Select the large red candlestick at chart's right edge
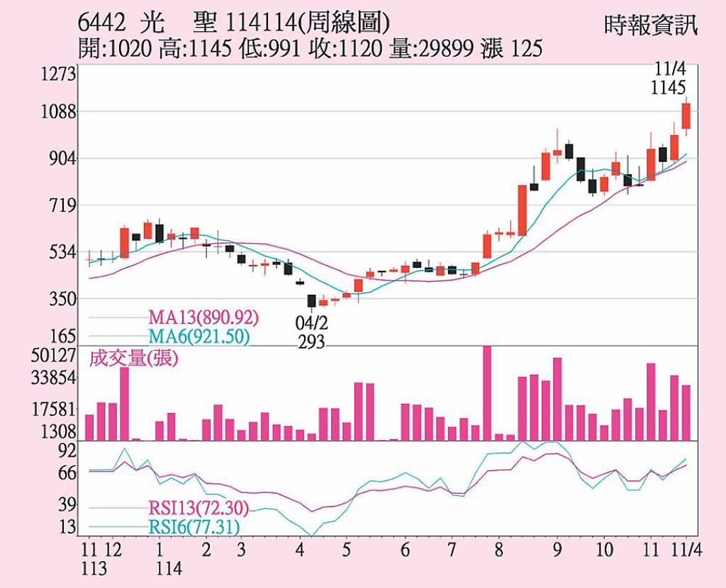Image resolution: width=726 pixels, height=588 pixels. (688, 117)
